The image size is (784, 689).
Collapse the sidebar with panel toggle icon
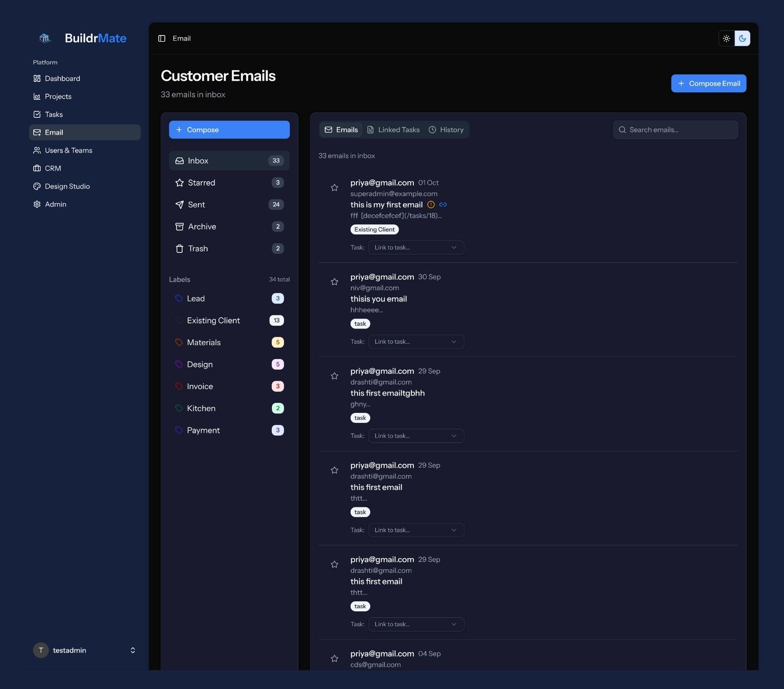(x=162, y=38)
